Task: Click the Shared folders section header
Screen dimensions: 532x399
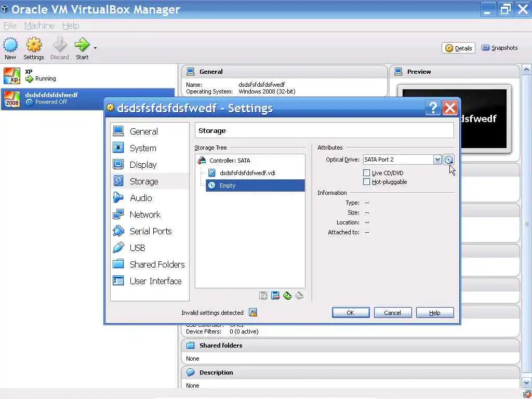Action: tap(351, 345)
